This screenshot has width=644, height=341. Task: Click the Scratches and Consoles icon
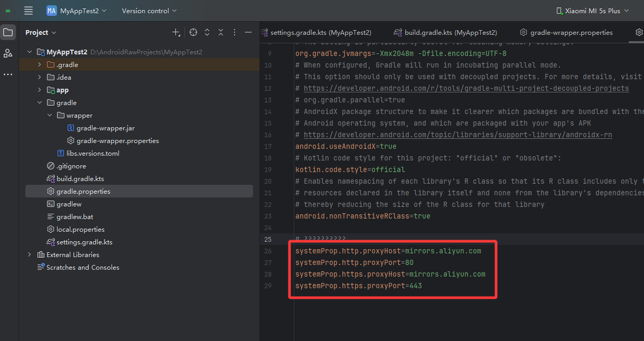[x=41, y=268]
